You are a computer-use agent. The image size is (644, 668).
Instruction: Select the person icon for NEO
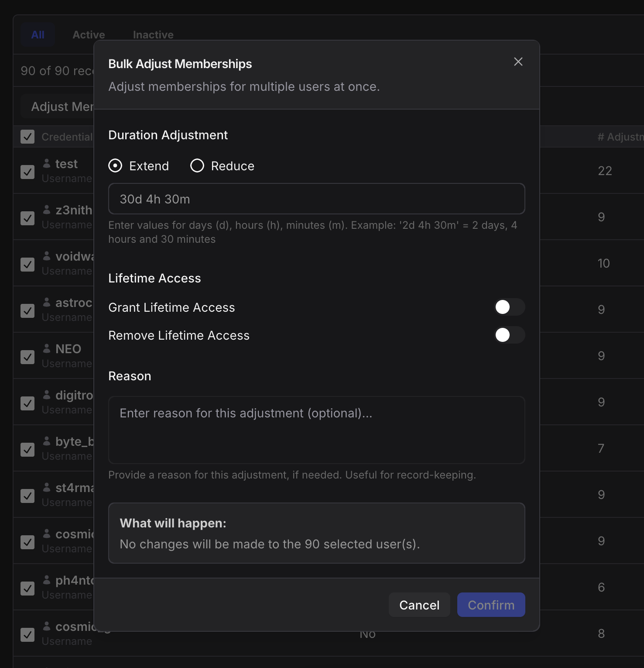coord(47,348)
